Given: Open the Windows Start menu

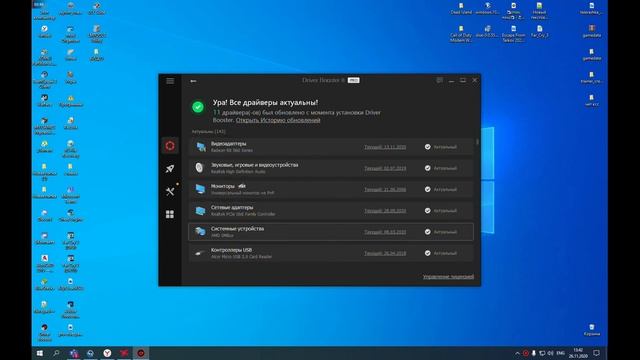Looking at the screenshot, I should point(40,353).
